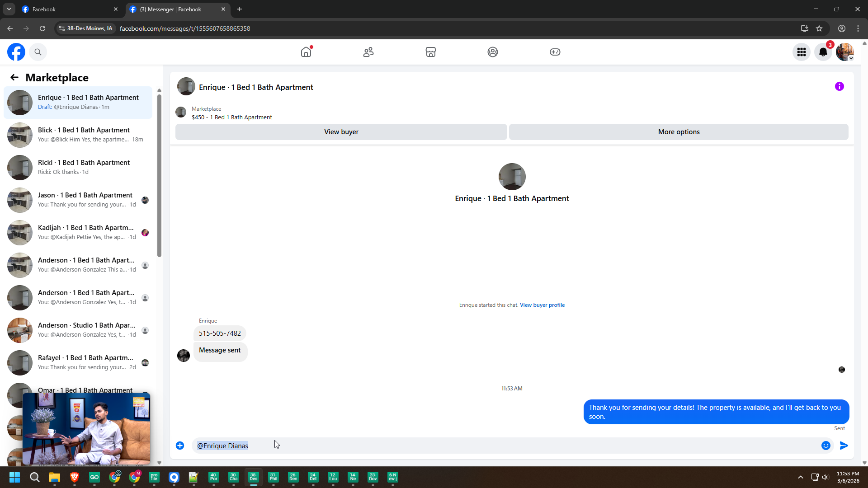Open the View buyer profile link

pos(542,305)
